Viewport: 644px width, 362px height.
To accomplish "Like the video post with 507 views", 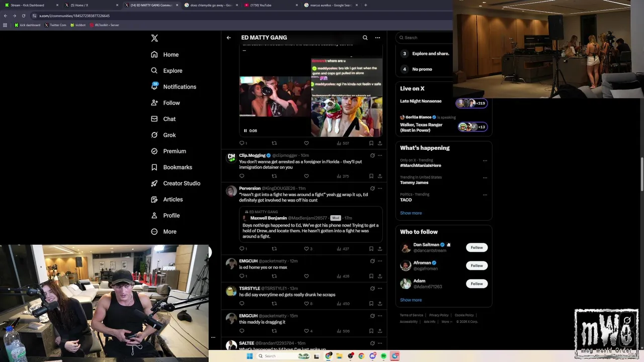I will click(x=306, y=143).
